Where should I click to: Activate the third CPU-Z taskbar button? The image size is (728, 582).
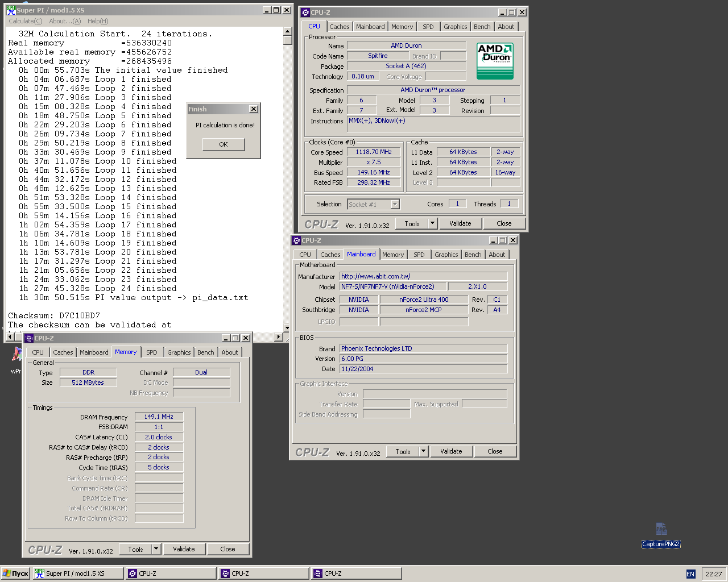click(357, 573)
